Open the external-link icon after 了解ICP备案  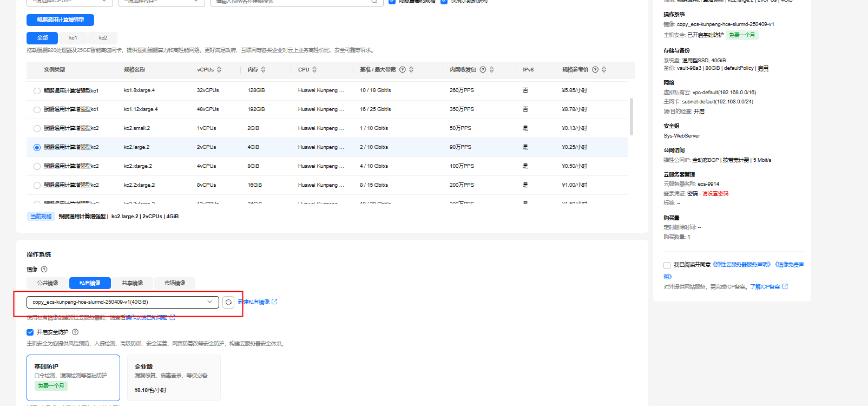coord(785,287)
